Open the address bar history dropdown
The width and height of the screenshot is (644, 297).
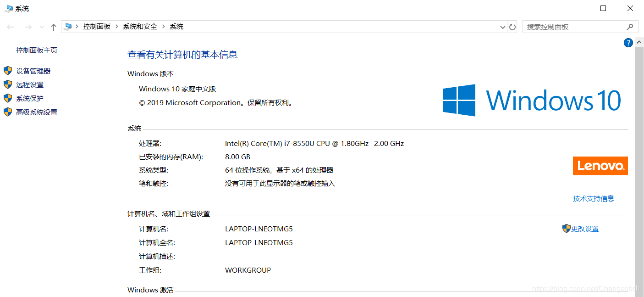[x=502, y=27]
